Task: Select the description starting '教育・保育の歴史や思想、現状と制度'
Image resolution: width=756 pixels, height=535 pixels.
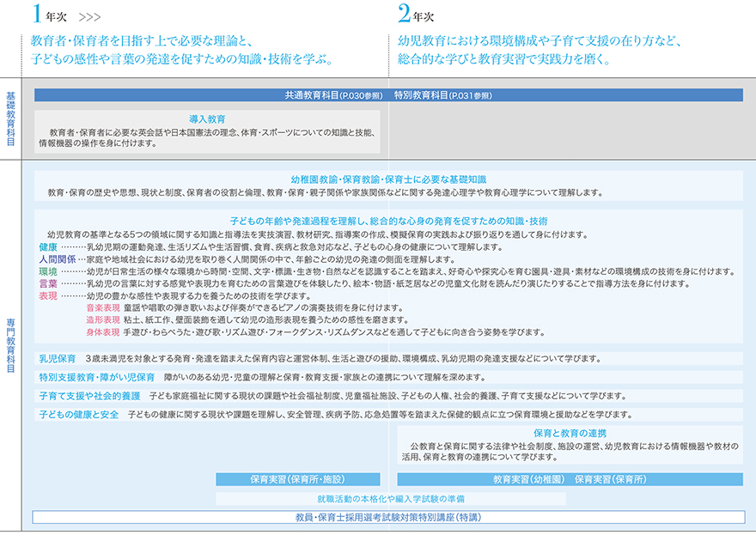Action: click(x=326, y=193)
